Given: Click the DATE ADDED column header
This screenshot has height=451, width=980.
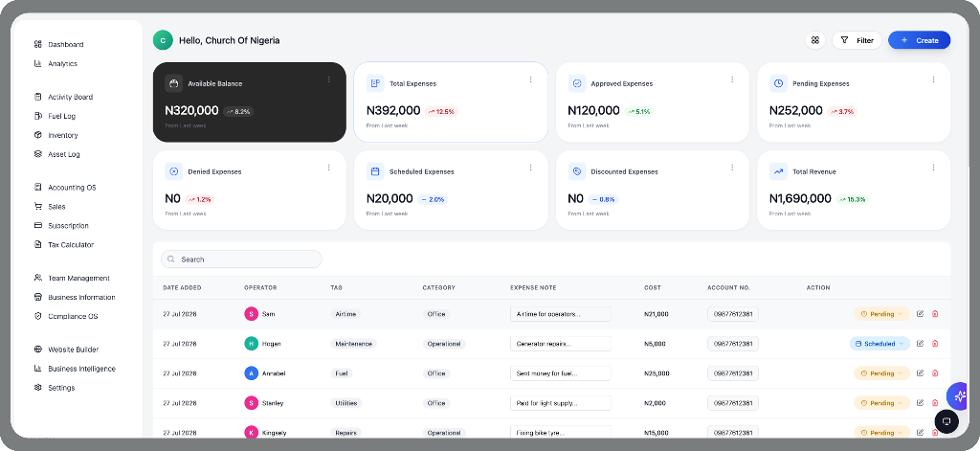Looking at the screenshot, I should click(182, 287).
